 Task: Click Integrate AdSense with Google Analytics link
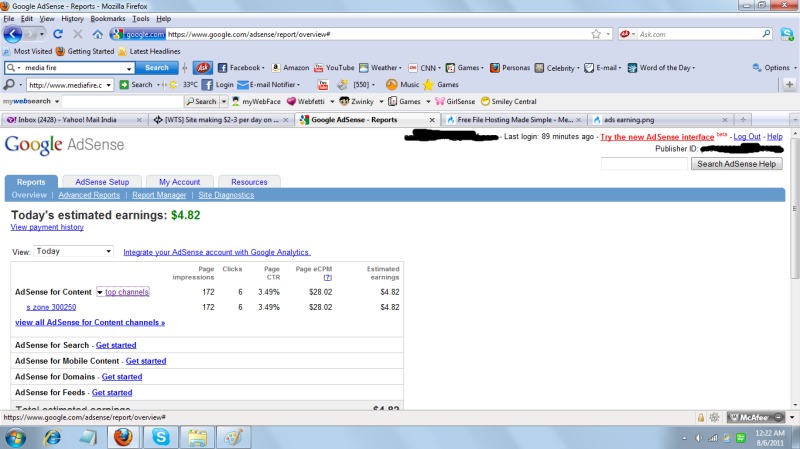217,252
